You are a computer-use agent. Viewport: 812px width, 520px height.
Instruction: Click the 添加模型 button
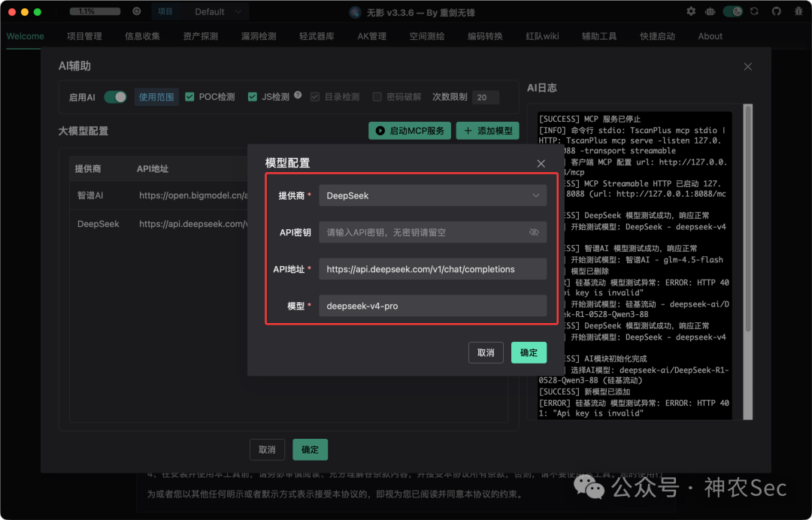click(x=488, y=131)
